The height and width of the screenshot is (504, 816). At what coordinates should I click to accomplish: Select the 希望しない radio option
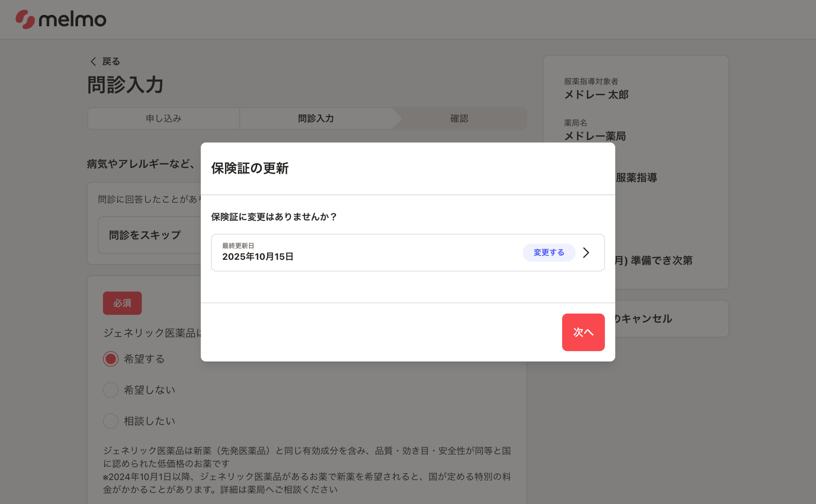[x=111, y=390]
